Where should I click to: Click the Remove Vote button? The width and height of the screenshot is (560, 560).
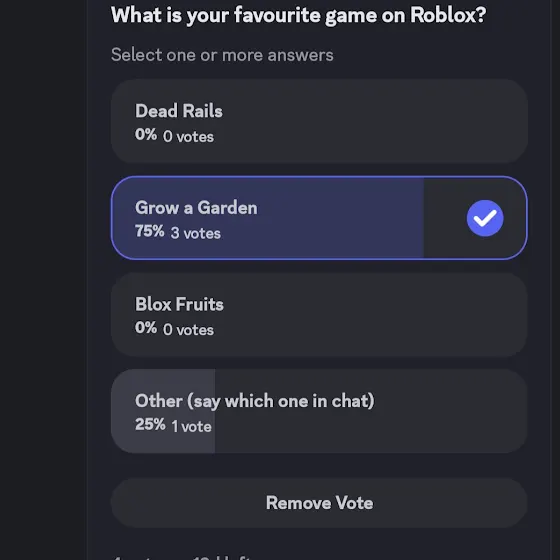(319, 503)
